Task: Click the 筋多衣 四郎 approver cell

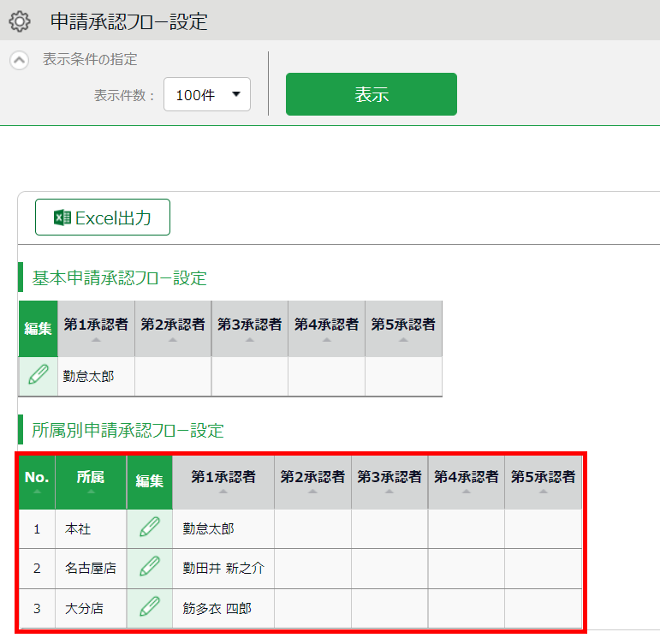Action: (x=223, y=608)
